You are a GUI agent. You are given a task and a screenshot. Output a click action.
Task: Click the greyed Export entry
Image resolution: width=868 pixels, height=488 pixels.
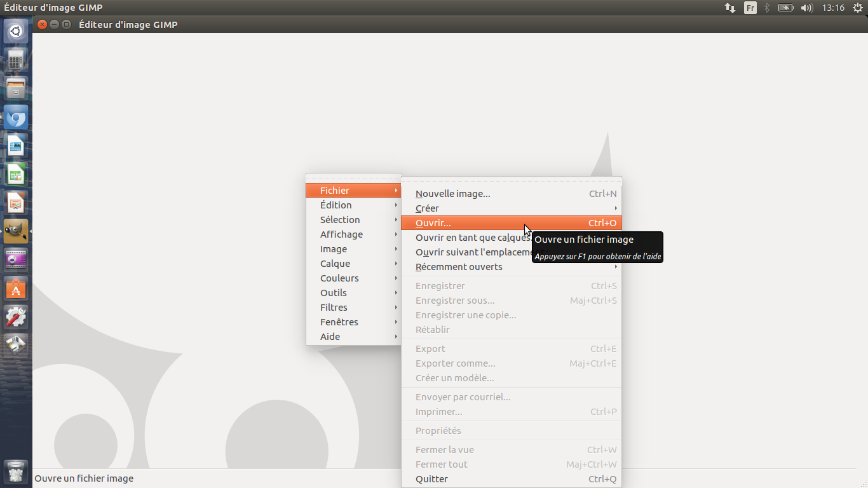512,349
